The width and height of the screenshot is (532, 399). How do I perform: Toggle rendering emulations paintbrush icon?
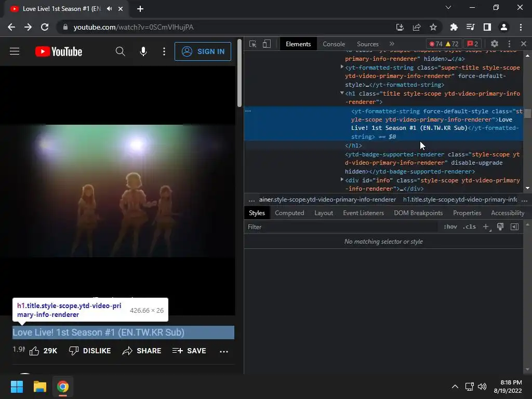[500, 227]
